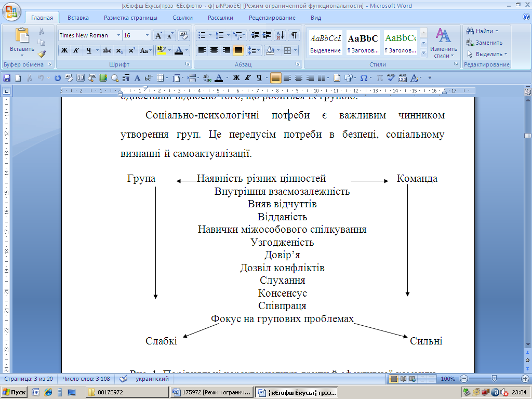Click proofing status icon in status bar
The image size is (532, 399).
pos(124,379)
